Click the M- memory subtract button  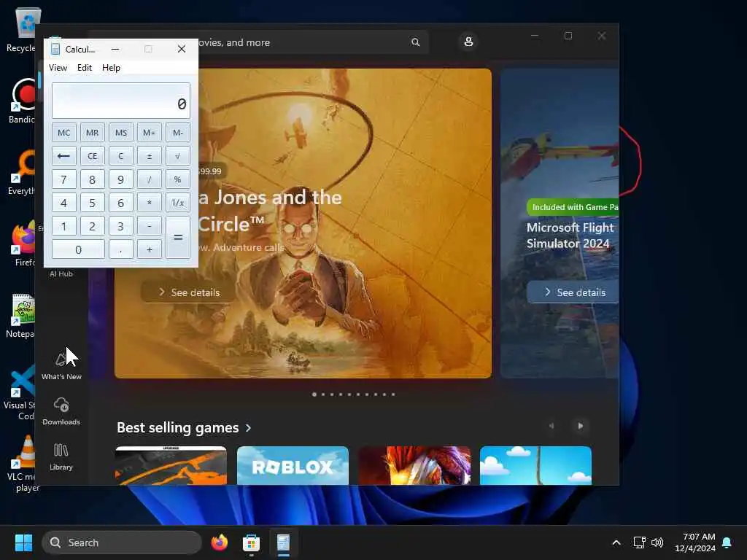[178, 133]
